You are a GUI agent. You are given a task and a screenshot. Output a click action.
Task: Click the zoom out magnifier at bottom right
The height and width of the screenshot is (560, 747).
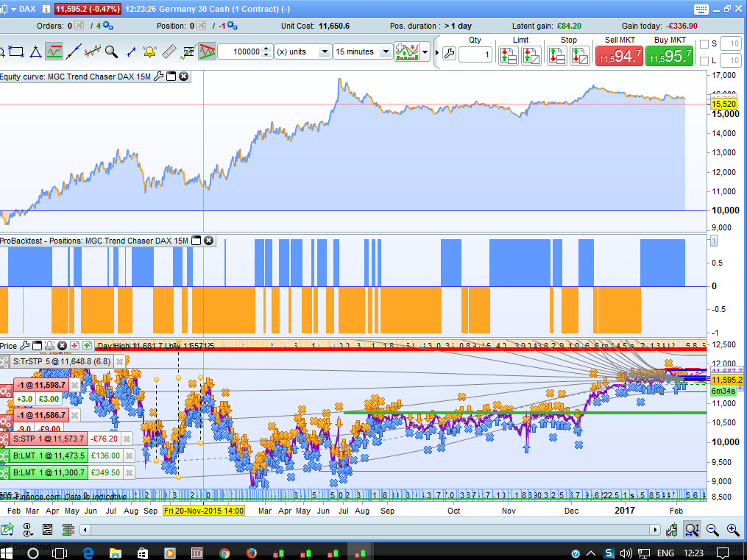point(712,529)
